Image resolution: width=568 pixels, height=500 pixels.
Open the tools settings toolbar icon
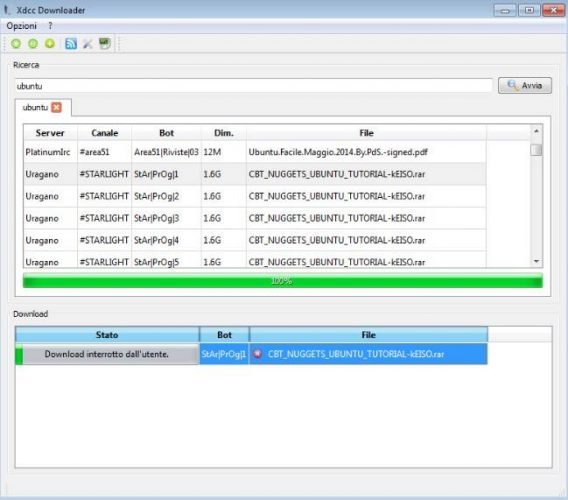coord(88,44)
